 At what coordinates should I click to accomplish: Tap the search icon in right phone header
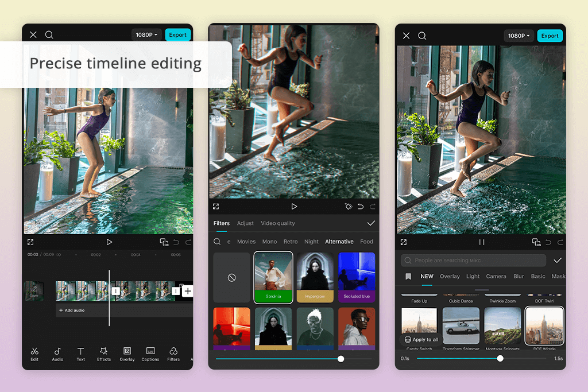422,36
